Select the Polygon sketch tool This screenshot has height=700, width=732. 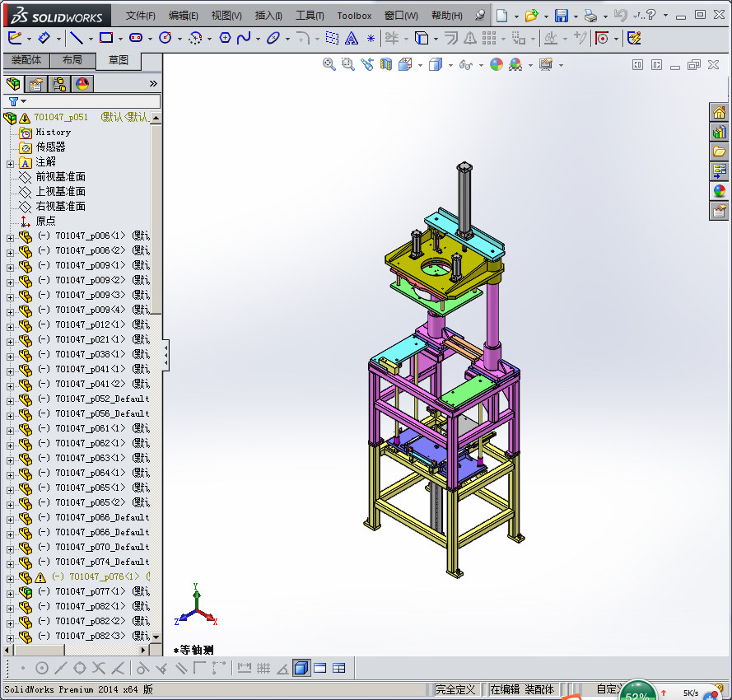[x=225, y=38]
